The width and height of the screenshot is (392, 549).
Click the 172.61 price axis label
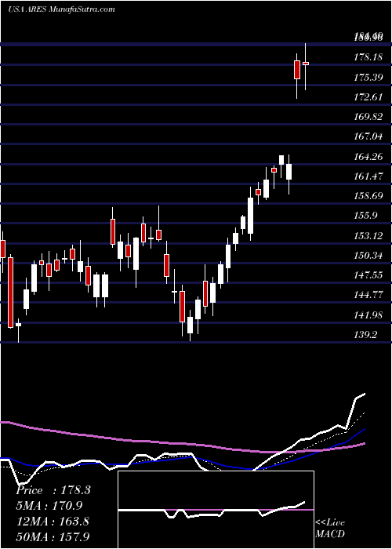[x=368, y=97]
